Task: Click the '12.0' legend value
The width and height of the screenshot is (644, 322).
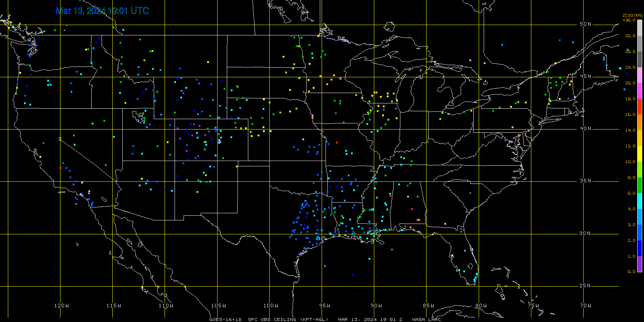Action: 630,146
